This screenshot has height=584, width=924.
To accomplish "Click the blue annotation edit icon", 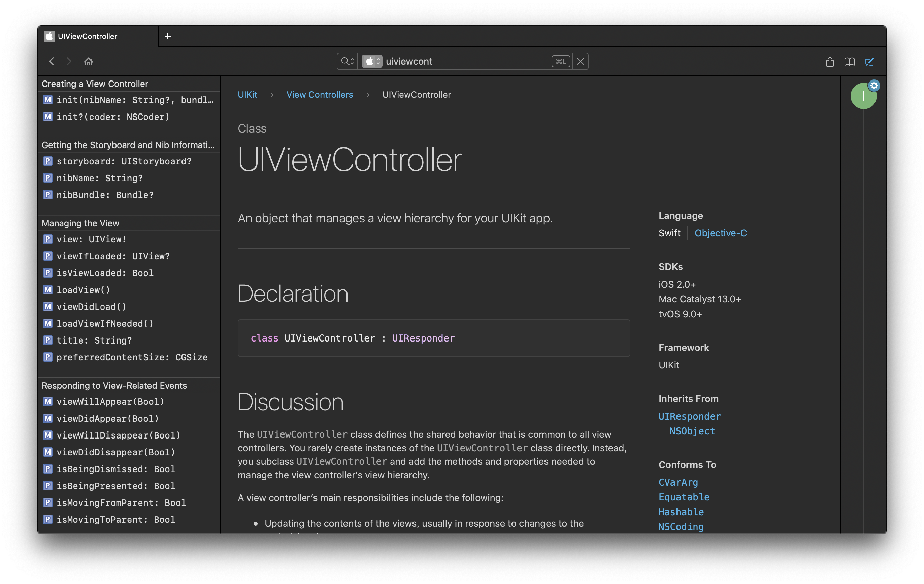I will point(869,61).
